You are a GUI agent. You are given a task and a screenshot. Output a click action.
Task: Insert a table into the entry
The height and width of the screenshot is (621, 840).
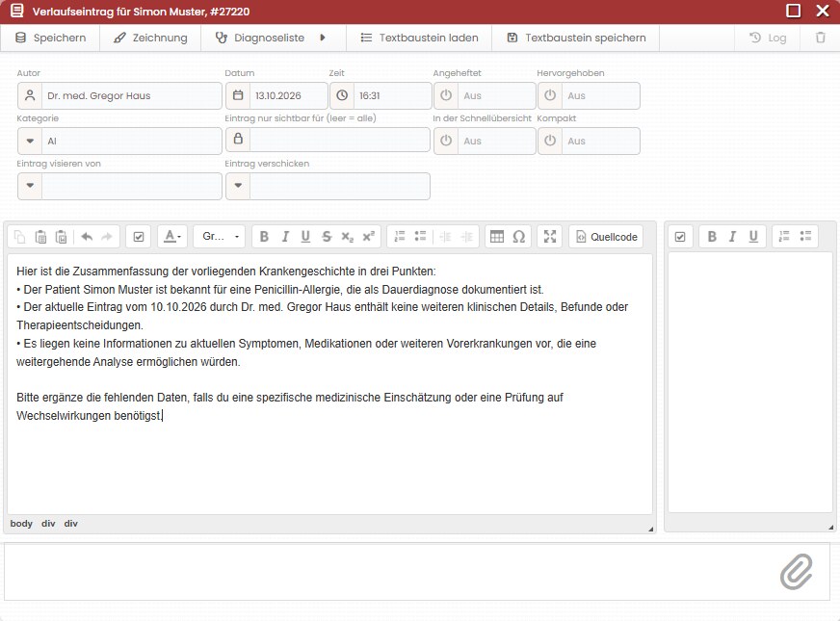(497, 237)
